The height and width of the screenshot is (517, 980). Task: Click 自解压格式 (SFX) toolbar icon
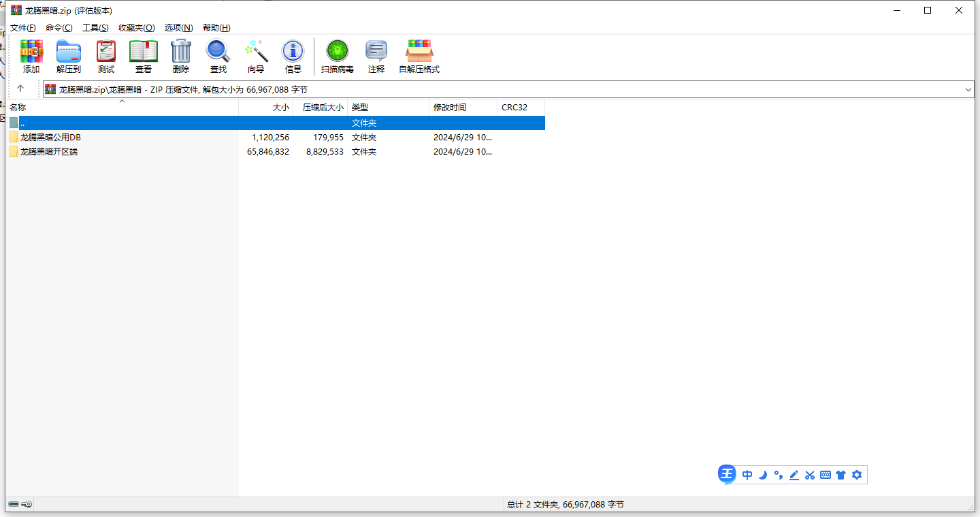pyautogui.click(x=419, y=56)
